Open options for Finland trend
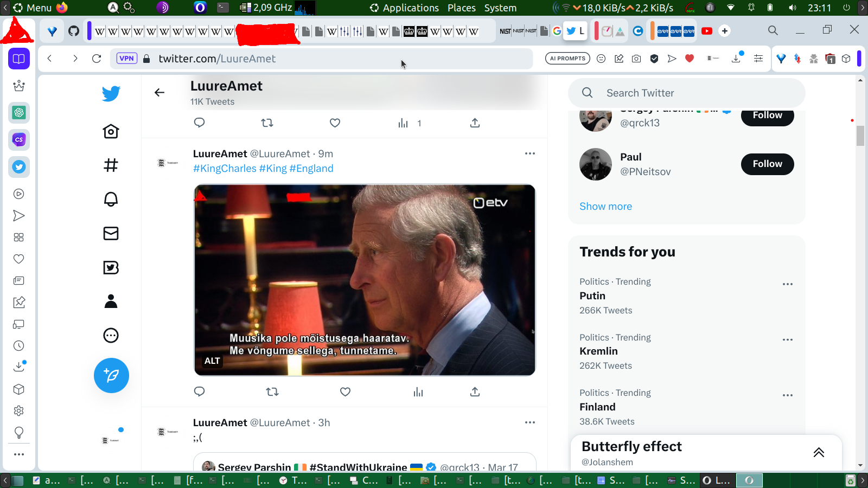 [x=788, y=395]
